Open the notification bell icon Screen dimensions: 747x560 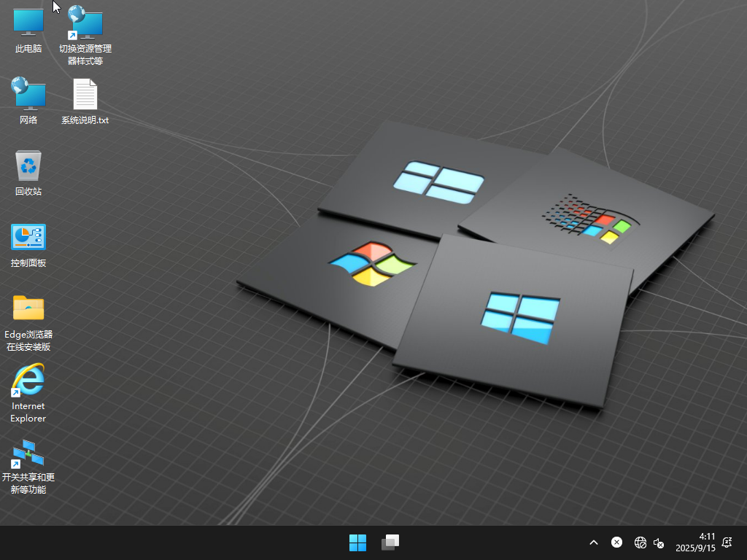727,542
